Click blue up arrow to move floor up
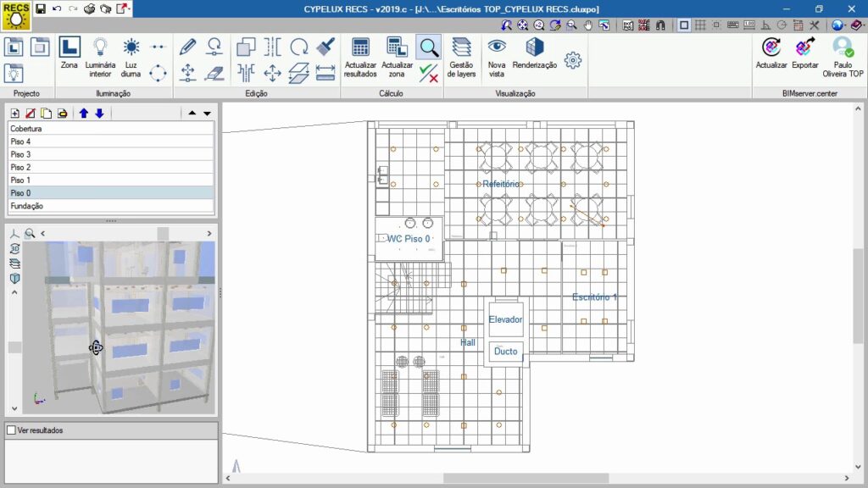This screenshot has height=488, width=868. point(83,113)
